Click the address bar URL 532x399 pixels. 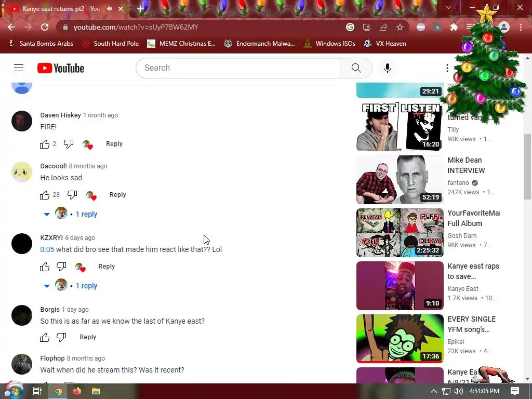[x=136, y=27]
